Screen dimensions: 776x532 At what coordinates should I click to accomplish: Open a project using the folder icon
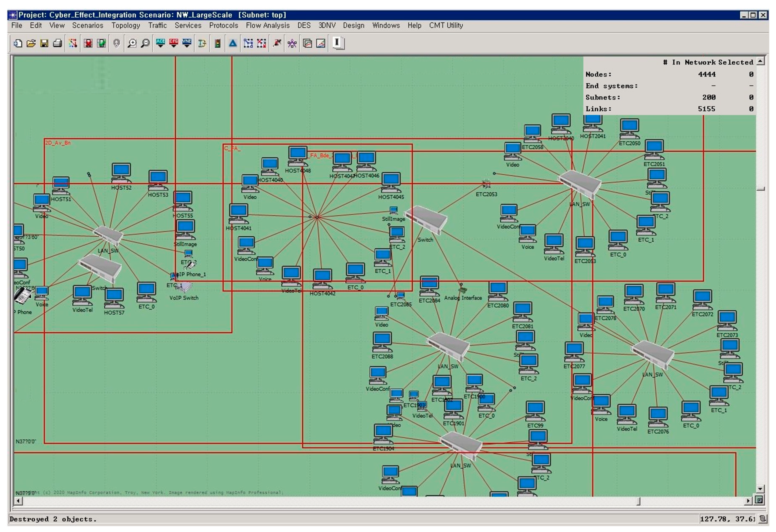coord(31,43)
